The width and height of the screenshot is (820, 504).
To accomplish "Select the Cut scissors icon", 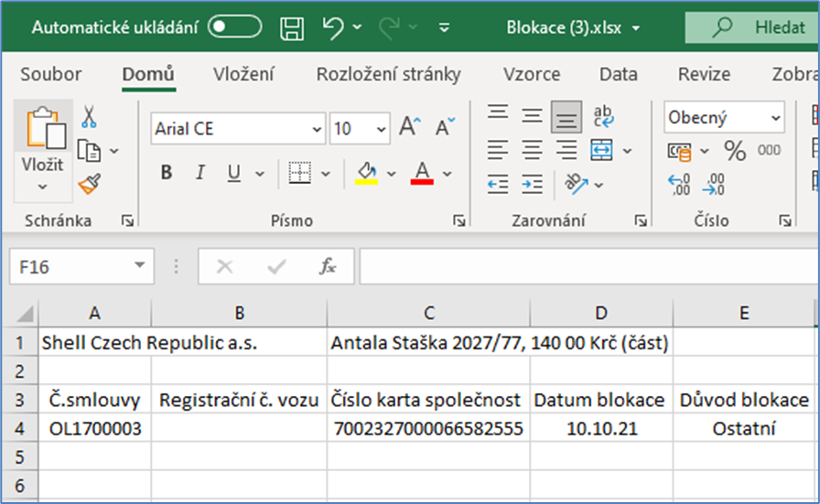I will pyautogui.click(x=90, y=116).
